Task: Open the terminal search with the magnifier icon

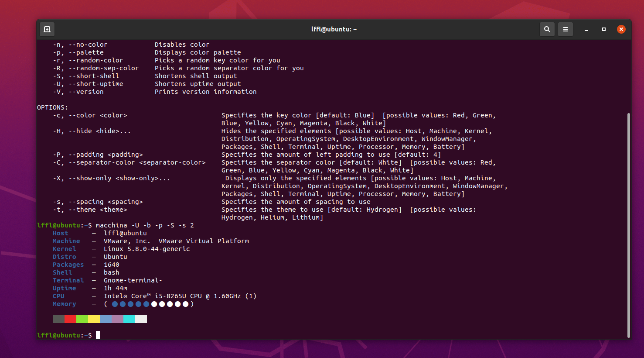Action: pyautogui.click(x=547, y=29)
